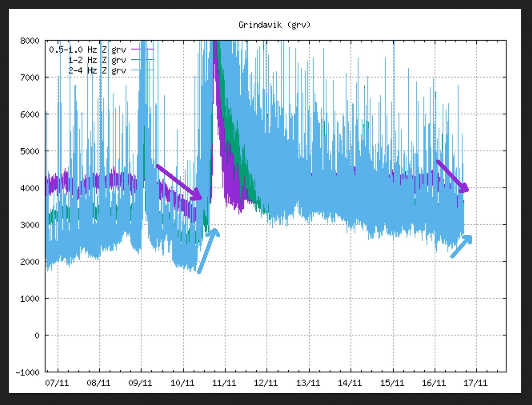Screen dimensions: 532x405
Task: Click the purple legend line sample for 0.5-1.0 Hz
Action: [x=143, y=49]
